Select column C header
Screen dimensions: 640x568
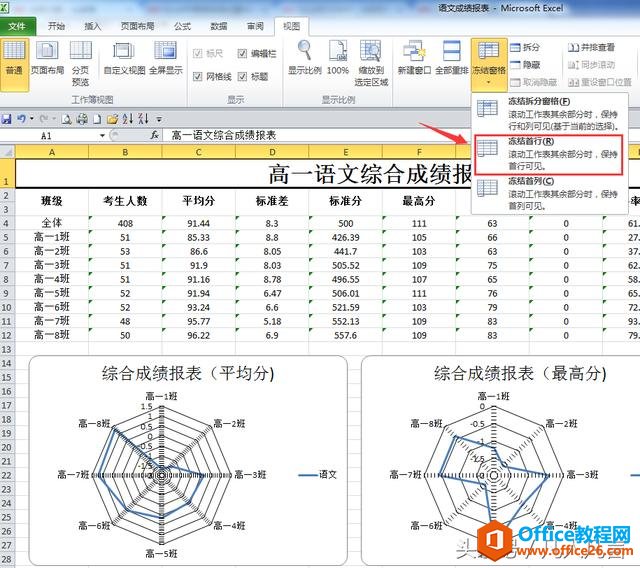tap(198, 152)
